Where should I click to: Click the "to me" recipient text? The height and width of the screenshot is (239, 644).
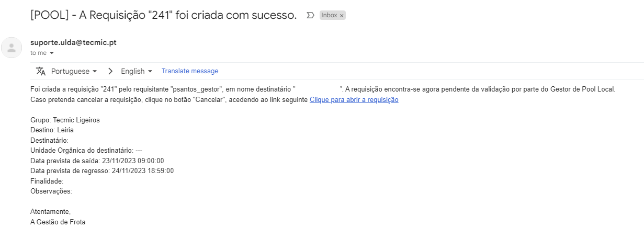coord(38,53)
